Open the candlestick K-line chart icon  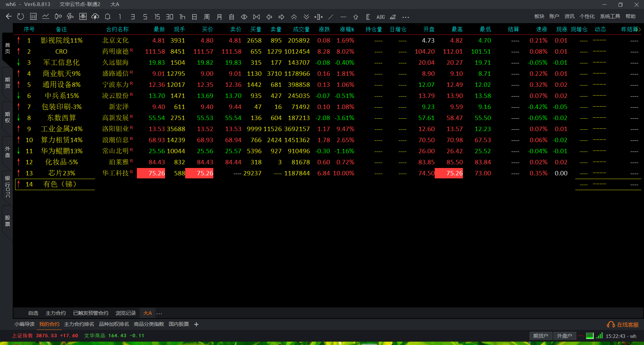point(58,16)
